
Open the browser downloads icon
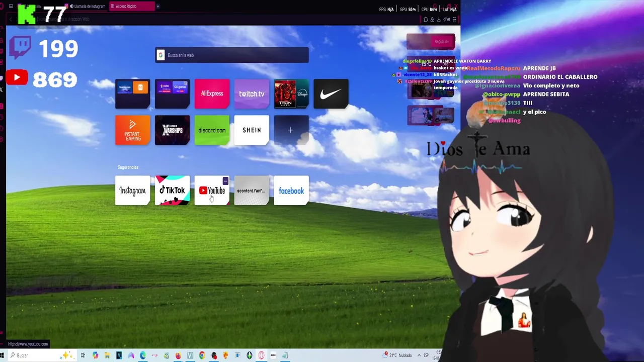pos(439,20)
